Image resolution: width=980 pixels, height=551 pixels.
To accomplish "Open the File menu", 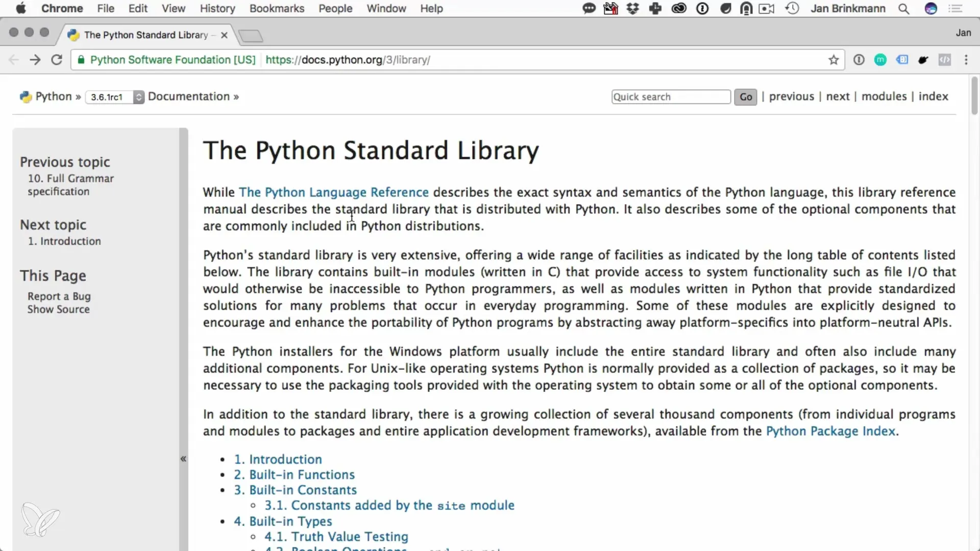I will click(106, 9).
